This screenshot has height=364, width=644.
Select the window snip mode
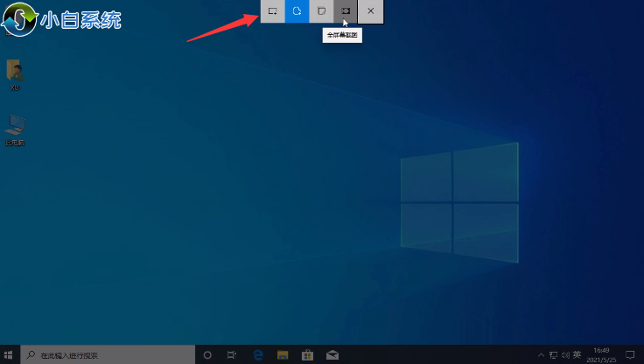321,11
